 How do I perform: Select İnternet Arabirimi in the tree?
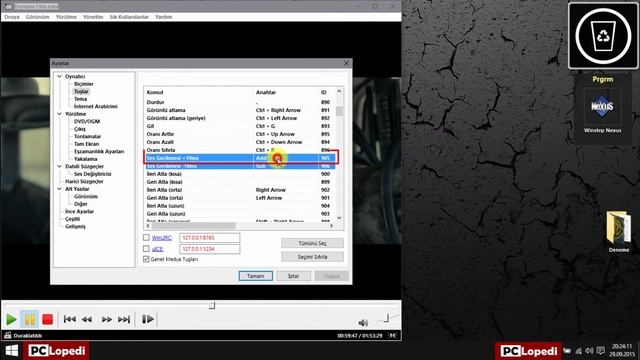tap(96, 106)
